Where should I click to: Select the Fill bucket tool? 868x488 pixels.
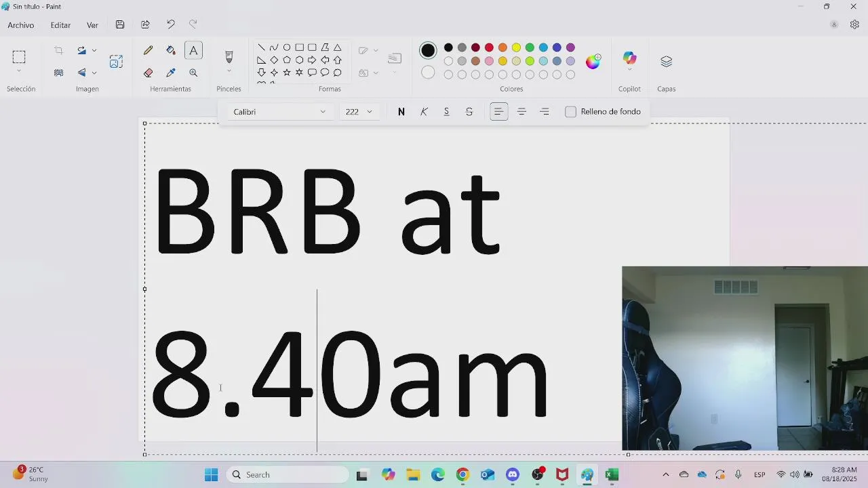[x=171, y=50]
